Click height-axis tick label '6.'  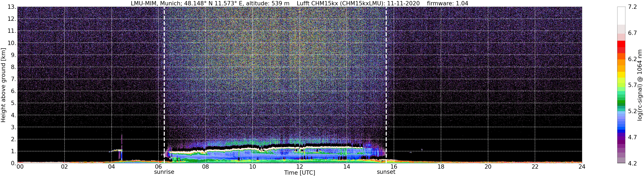(x=13, y=91)
